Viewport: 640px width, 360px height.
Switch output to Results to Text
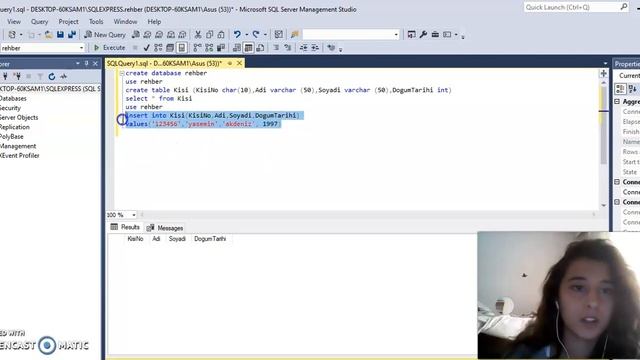(237, 48)
